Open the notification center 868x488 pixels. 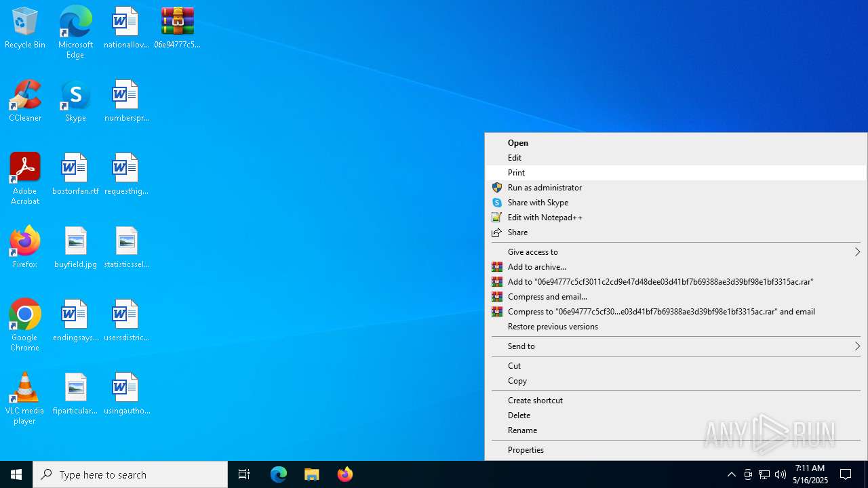[846, 474]
